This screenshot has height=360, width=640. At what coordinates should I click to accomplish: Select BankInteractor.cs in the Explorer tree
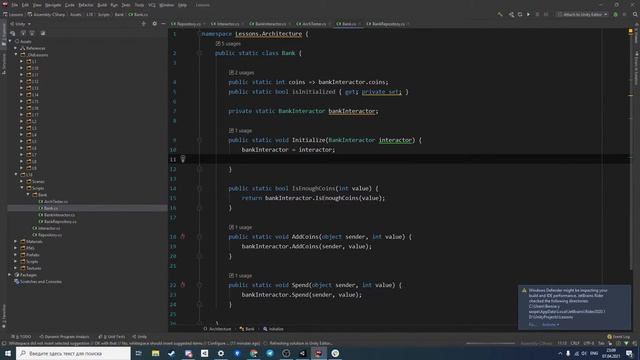[x=56, y=215]
